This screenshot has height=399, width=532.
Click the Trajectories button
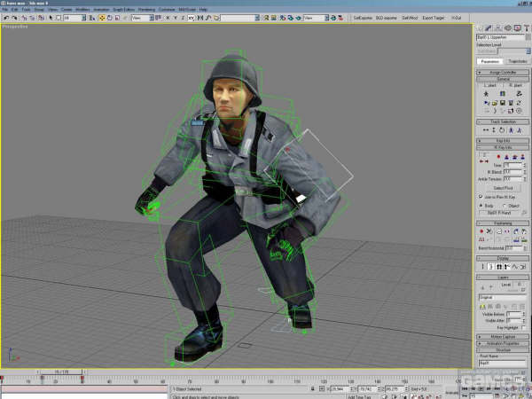click(517, 61)
